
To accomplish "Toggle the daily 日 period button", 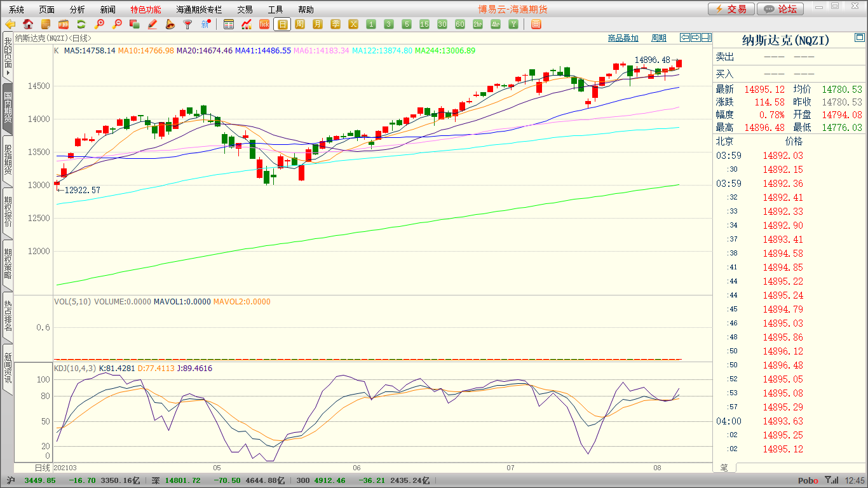I will (x=282, y=24).
